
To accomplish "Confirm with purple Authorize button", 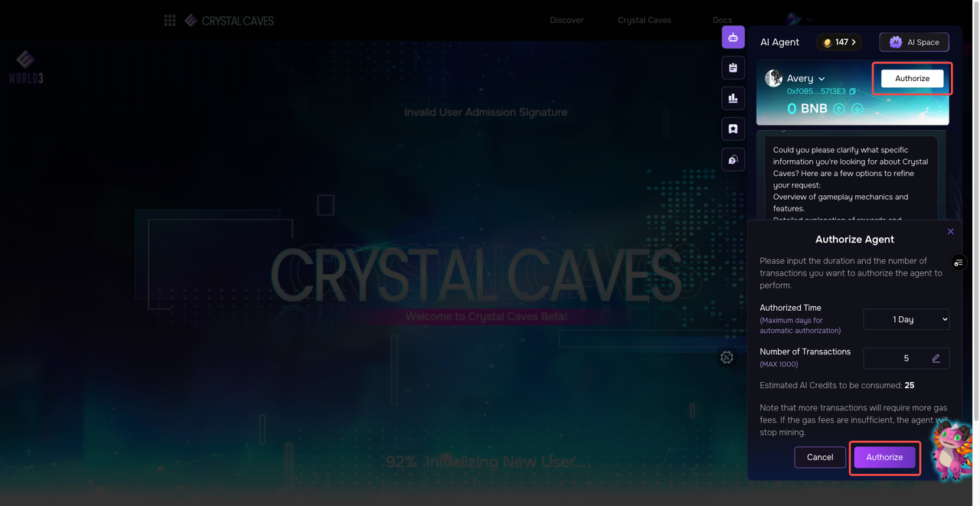I will (x=884, y=457).
